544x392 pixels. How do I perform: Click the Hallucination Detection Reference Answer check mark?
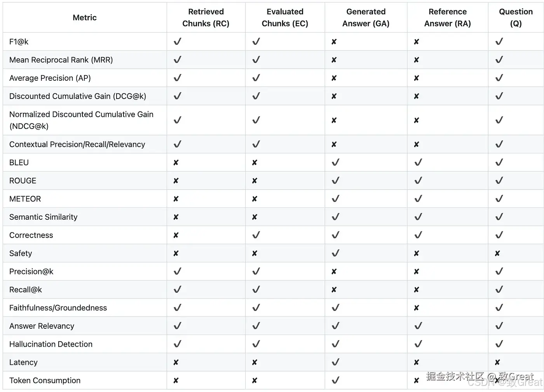pyautogui.click(x=418, y=344)
